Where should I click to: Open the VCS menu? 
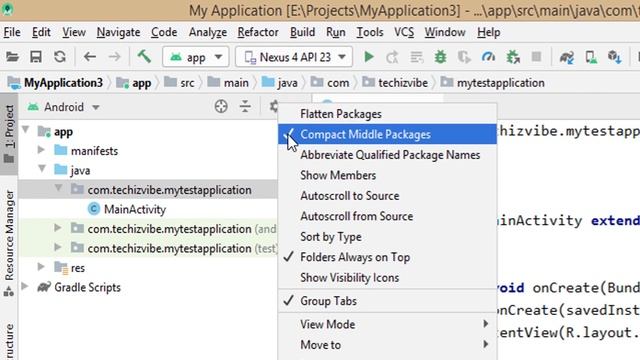(404, 32)
